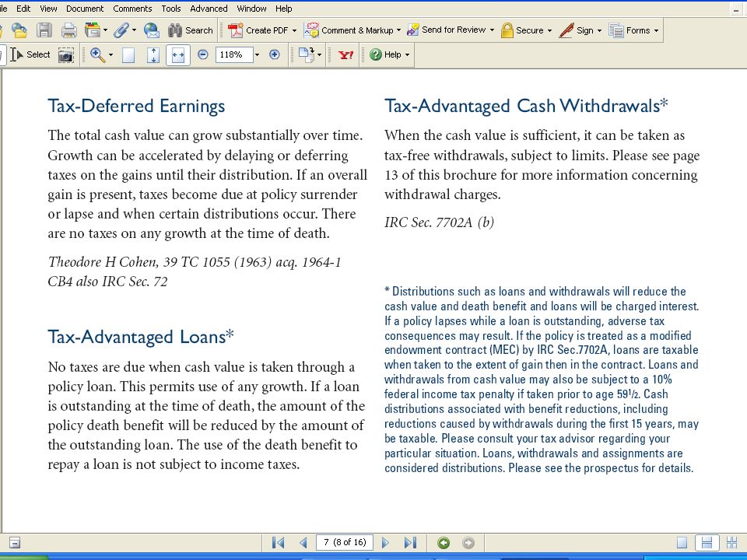Click the Open file folder icon
Screen dimensions: 747x560
point(19,30)
